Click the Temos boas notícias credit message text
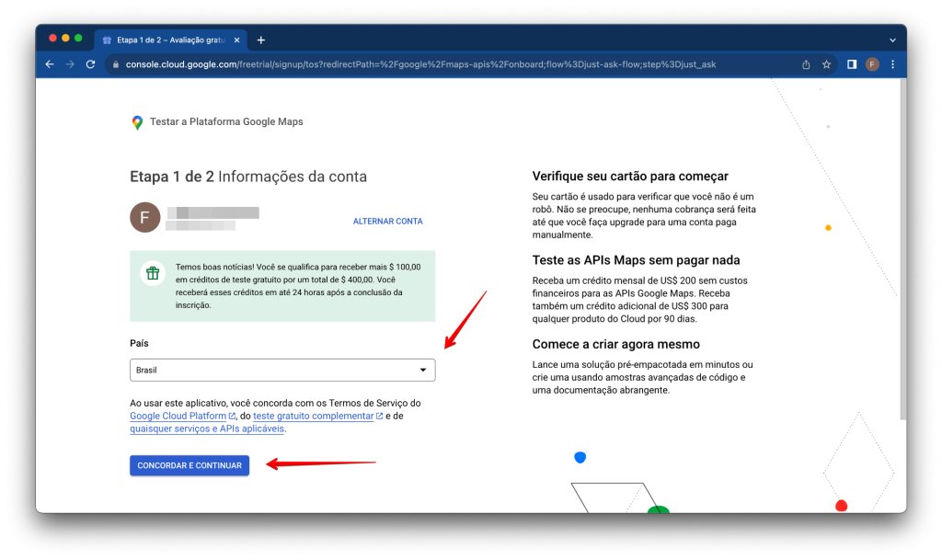Viewport: 942px width, 560px height. click(298, 286)
